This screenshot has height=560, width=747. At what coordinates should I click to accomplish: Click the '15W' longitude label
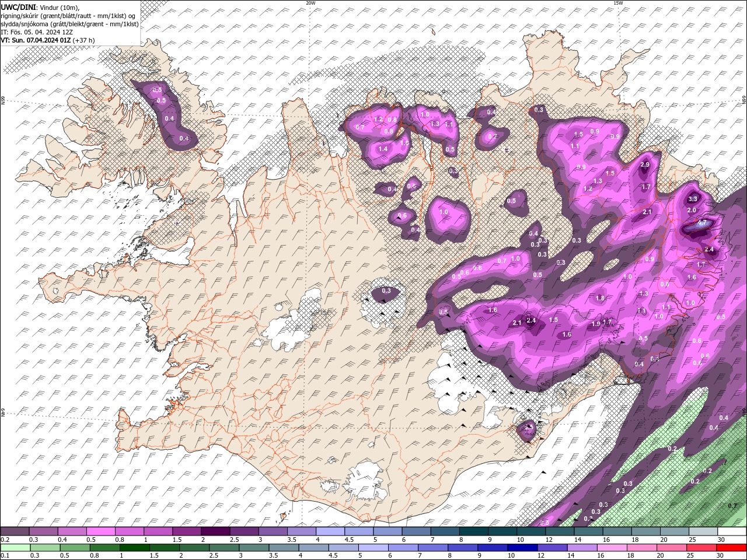(618, 3)
